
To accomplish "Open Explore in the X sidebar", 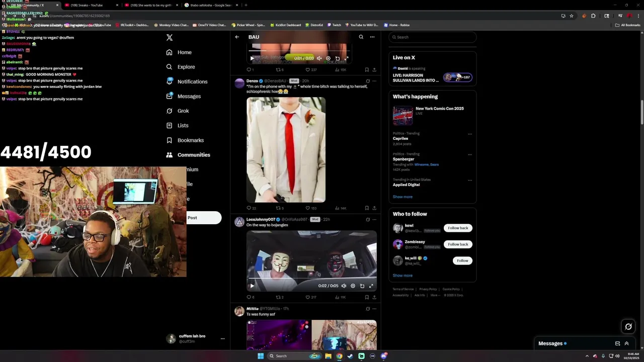I will pyautogui.click(x=180, y=67).
